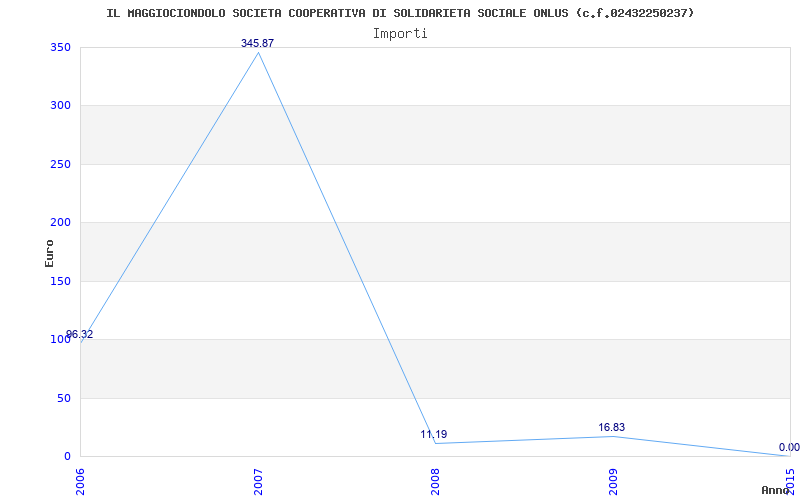This screenshot has width=800, height=500.
Task: Click the 0 y-axis tick label
Action: click(x=67, y=456)
